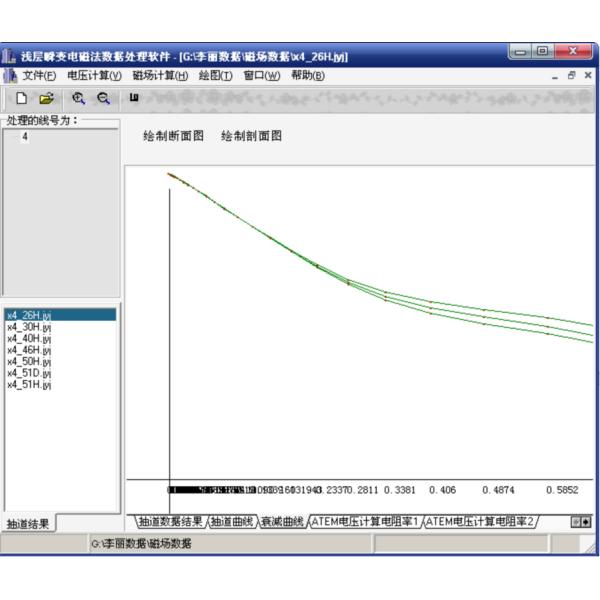Click the document icon in menu bar
This screenshot has height=600, width=600.
(x=9, y=75)
